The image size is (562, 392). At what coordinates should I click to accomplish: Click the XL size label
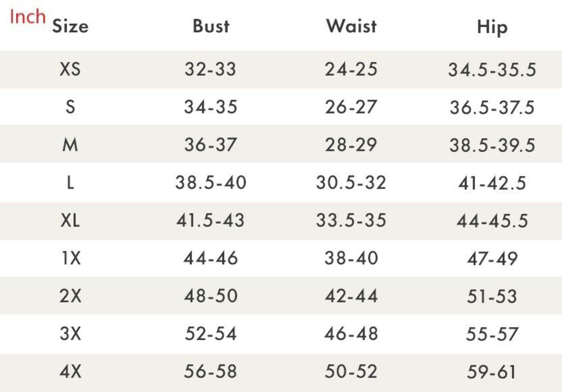(70, 220)
